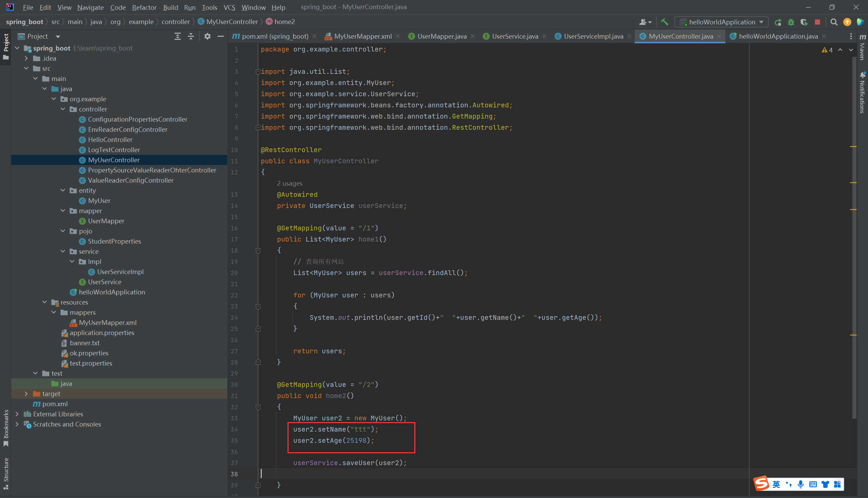Click the Debug bug icon

[791, 22]
